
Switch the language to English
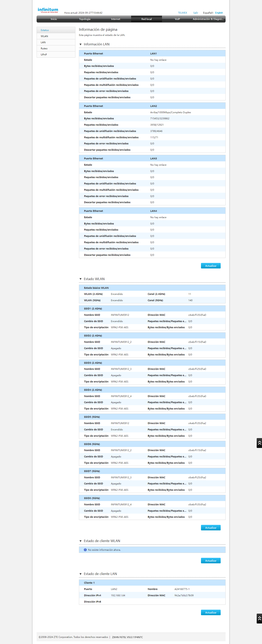coord(219,13)
